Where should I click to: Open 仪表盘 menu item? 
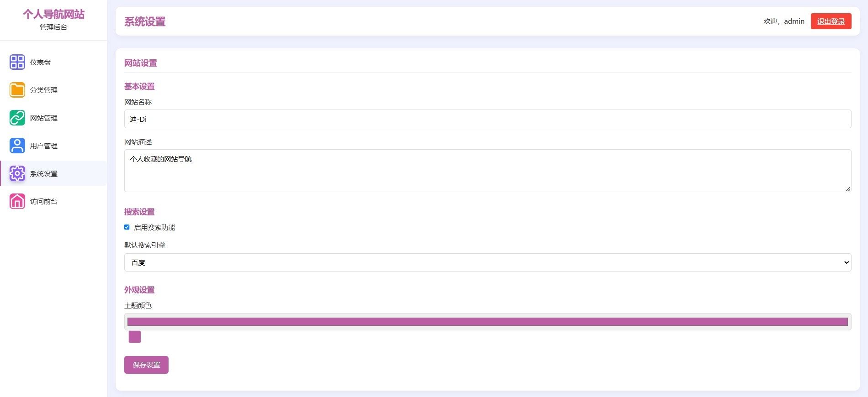(x=40, y=63)
